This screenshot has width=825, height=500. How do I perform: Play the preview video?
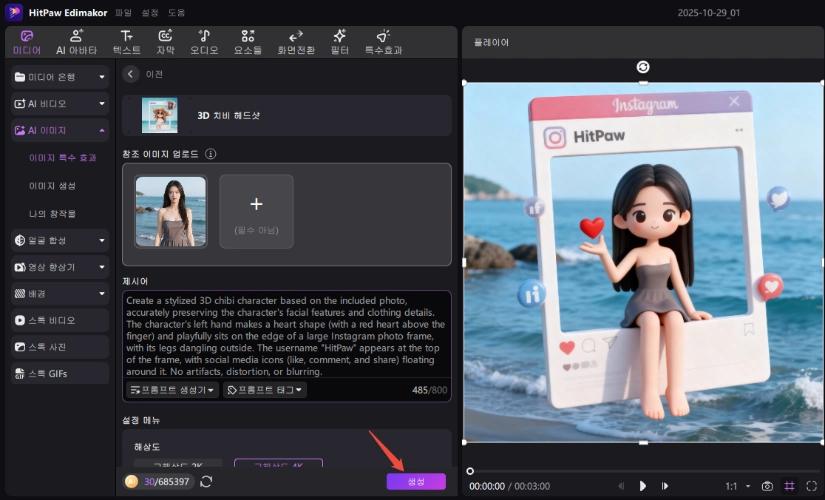642,486
